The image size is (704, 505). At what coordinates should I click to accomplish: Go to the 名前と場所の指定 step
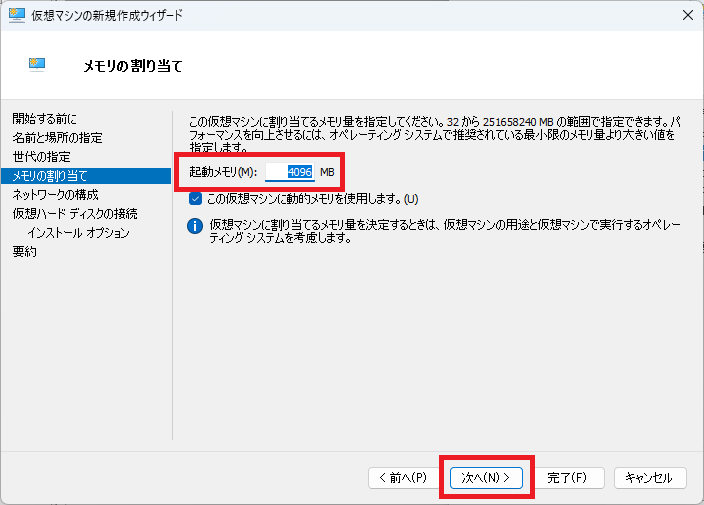(x=57, y=138)
